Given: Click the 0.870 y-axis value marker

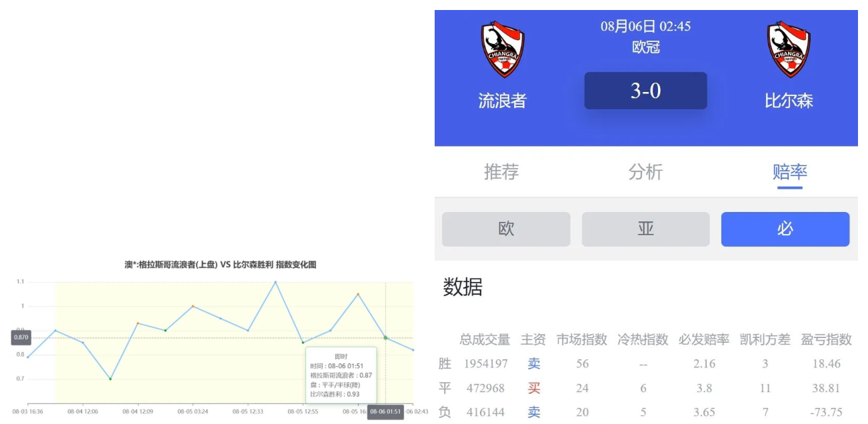Looking at the screenshot, I should pyautogui.click(x=21, y=338).
